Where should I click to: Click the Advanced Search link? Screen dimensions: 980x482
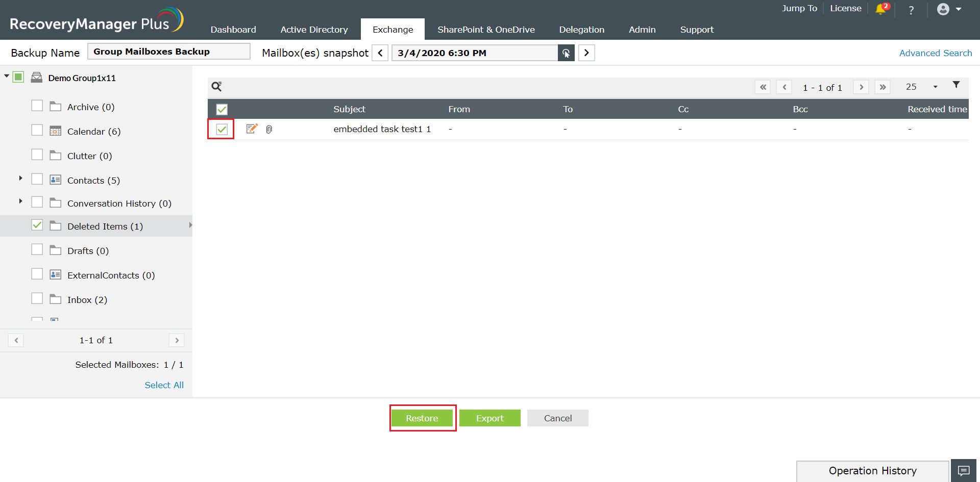click(935, 53)
